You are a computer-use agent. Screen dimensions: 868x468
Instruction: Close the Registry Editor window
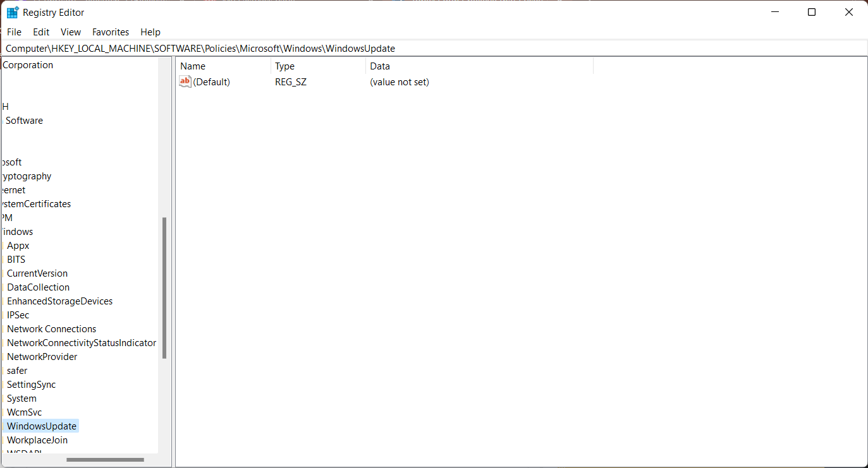pyautogui.click(x=849, y=12)
